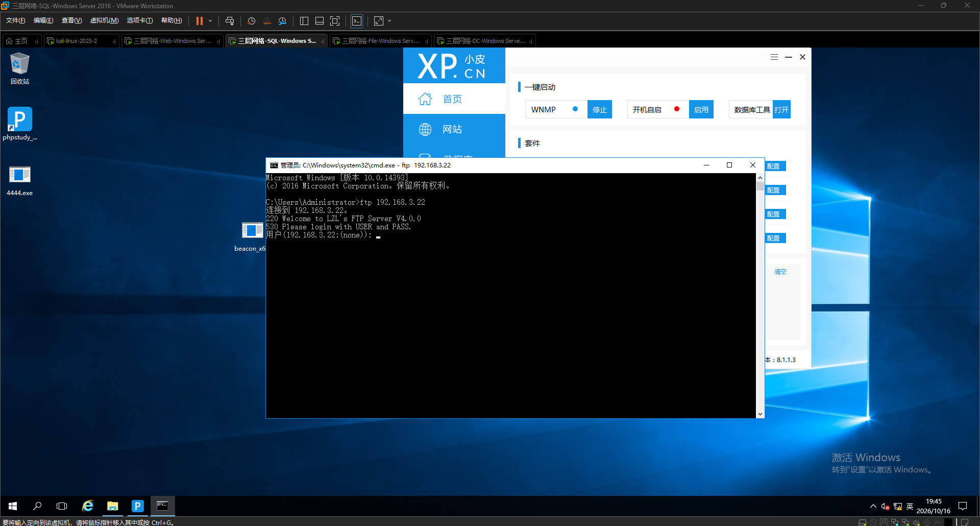Open the 虚拟机(M) menu
Viewport: 980px width, 526px height.
coord(104,20)
